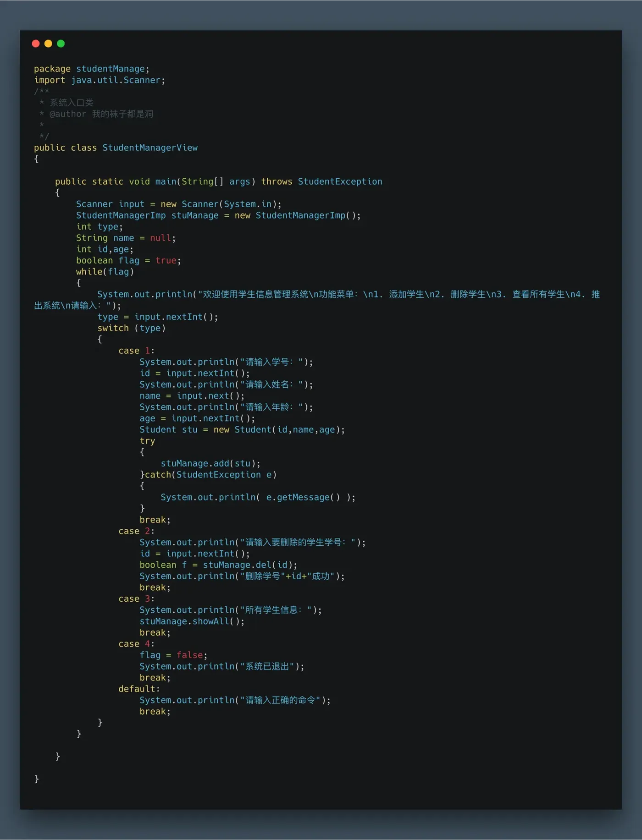Click the red close dot
The width and height of the screenshot is (642, 840).
tap(36, 44)
